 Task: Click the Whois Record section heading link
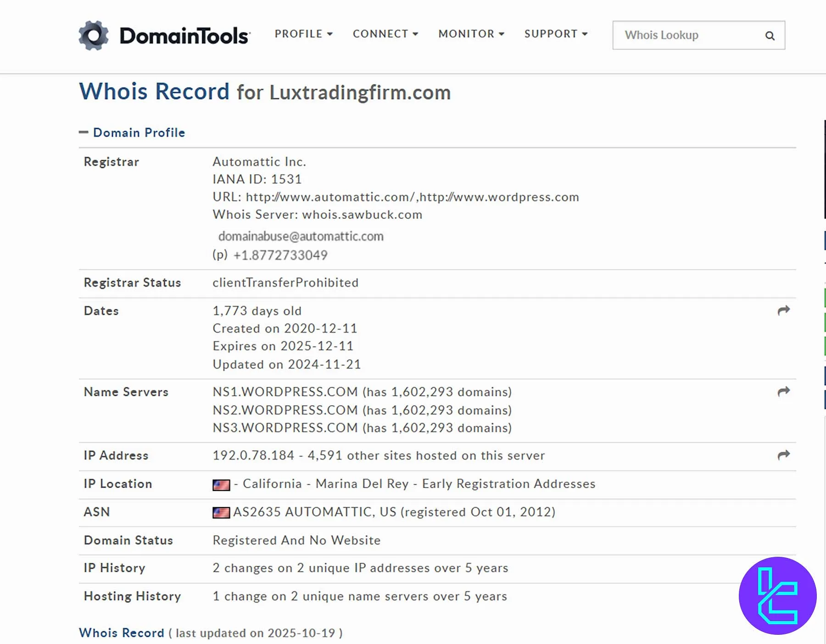tap(122, 633)
